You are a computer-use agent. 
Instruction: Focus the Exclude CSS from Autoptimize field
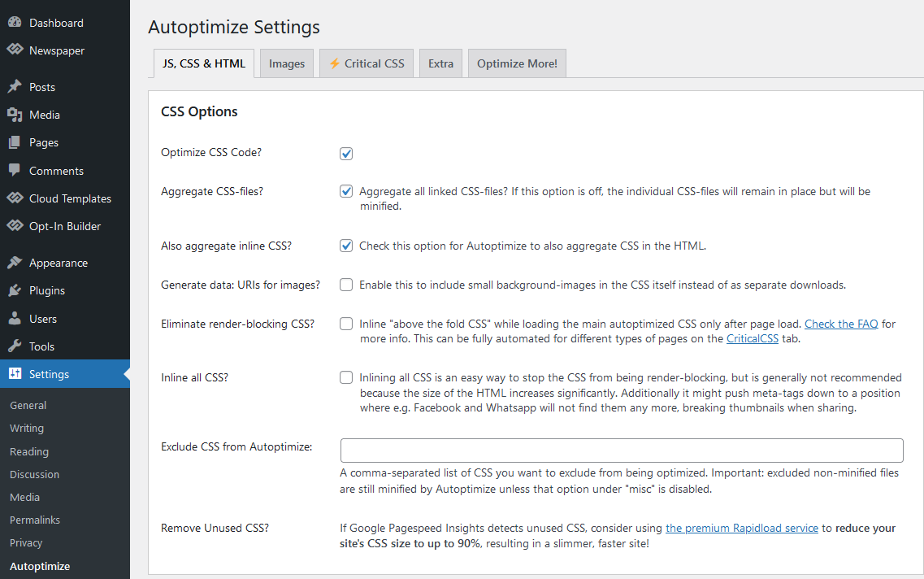click(x=621, y=451)
